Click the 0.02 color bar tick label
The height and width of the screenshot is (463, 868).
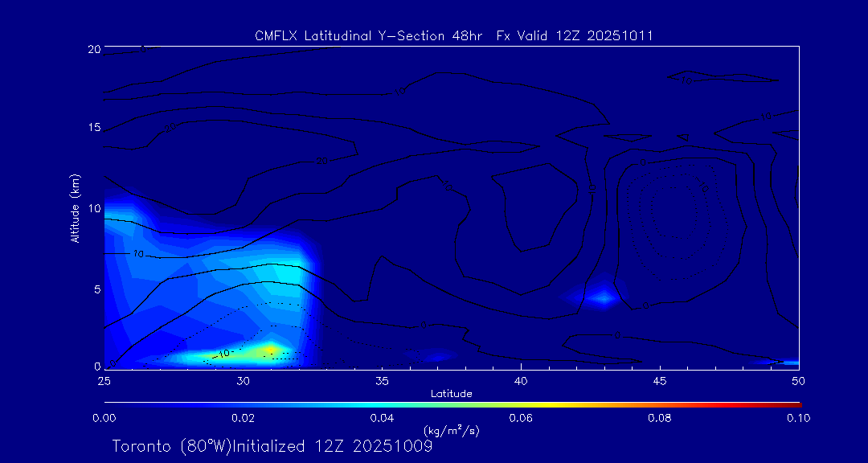tap(243, 418)
